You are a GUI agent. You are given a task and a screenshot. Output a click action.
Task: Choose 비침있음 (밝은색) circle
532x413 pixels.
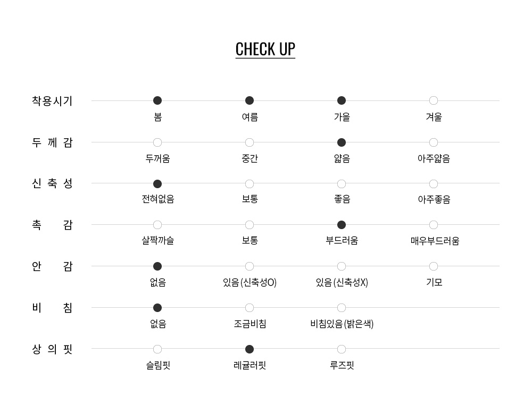pyautogui.click(x=342, y=308)
